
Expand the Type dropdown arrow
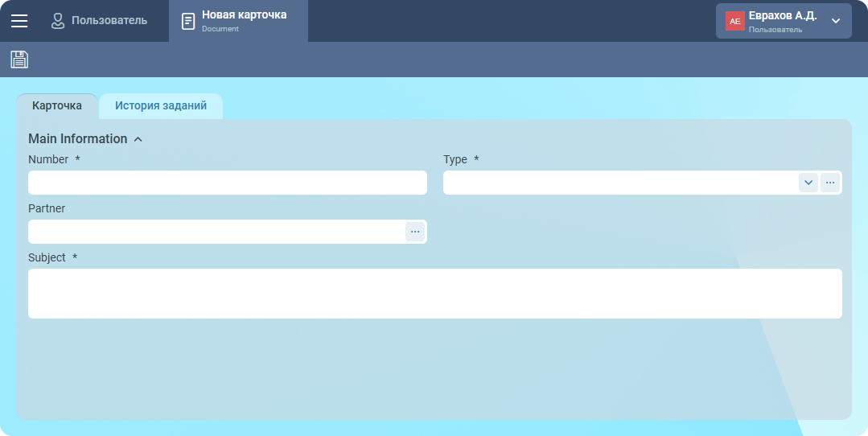[808, 183]
